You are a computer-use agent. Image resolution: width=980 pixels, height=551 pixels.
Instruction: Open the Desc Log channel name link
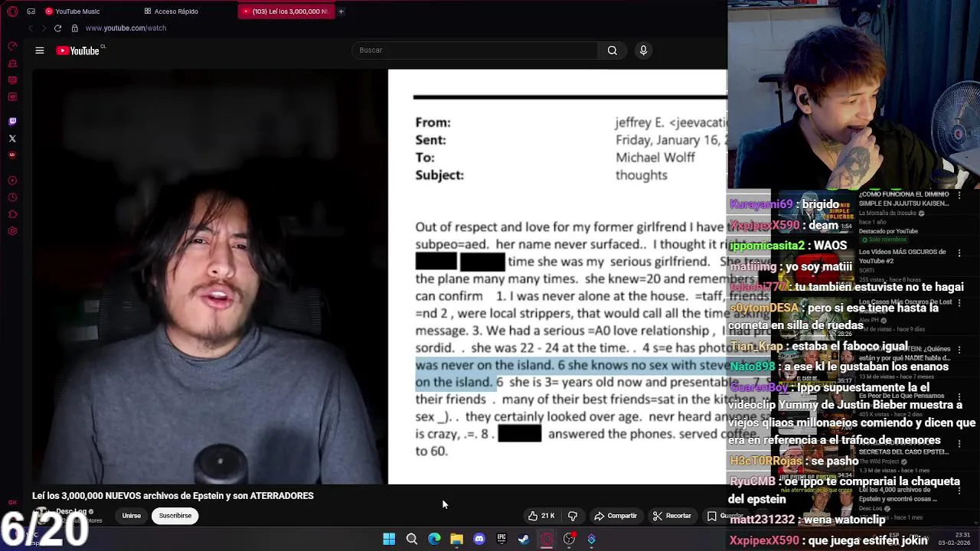pyautogui.click(x=71, y=511)
